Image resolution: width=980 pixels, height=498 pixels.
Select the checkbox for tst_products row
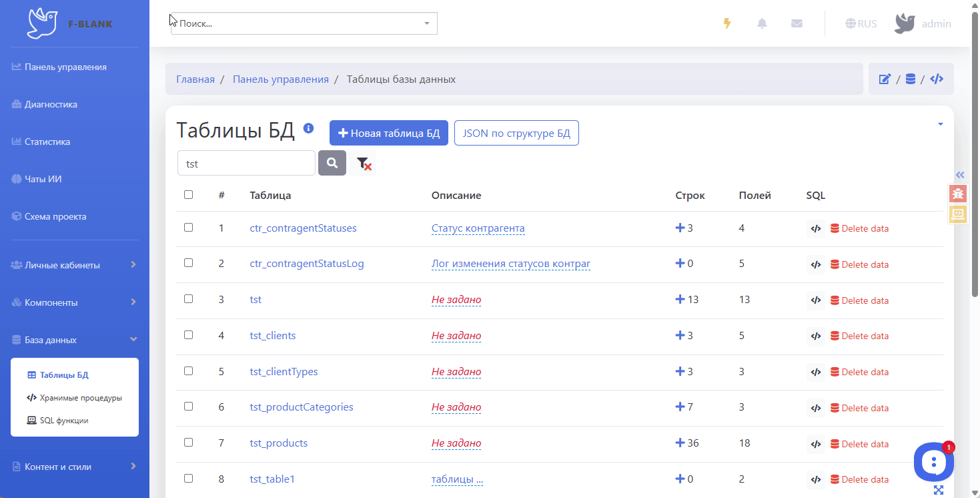point(188,443)
